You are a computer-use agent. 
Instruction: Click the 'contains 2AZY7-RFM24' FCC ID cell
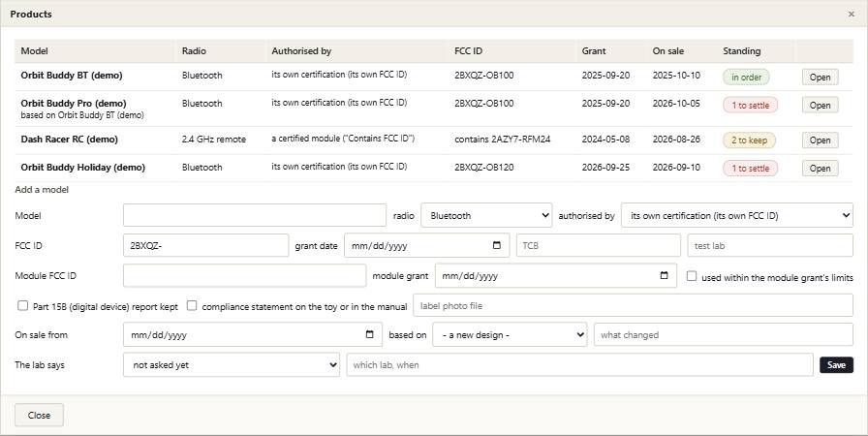click(x=503, y=140)
